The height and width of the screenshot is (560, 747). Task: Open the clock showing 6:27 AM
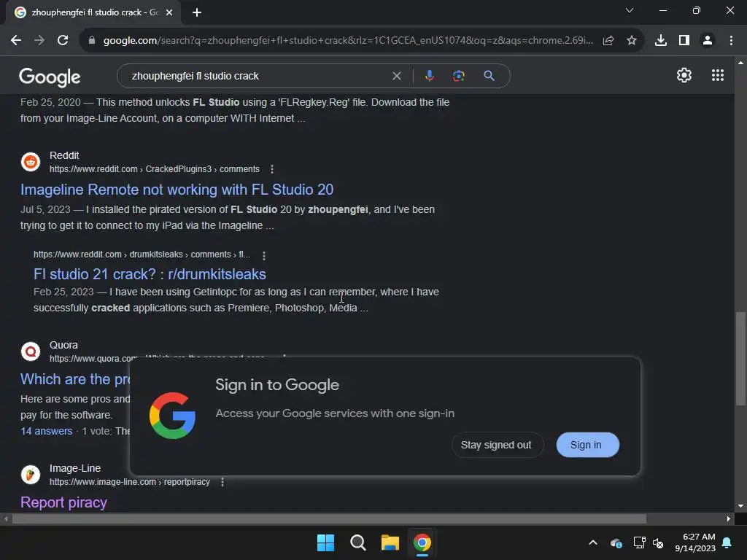695,542
